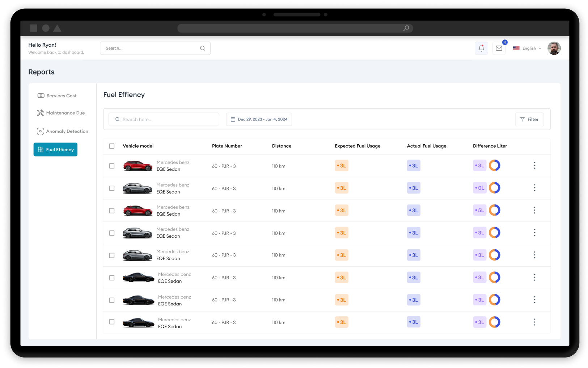Image resolution: width=588 pixels, height=368 pixels.
Task: Click the donut chart in the 5L row
Action: coord(495,210)
